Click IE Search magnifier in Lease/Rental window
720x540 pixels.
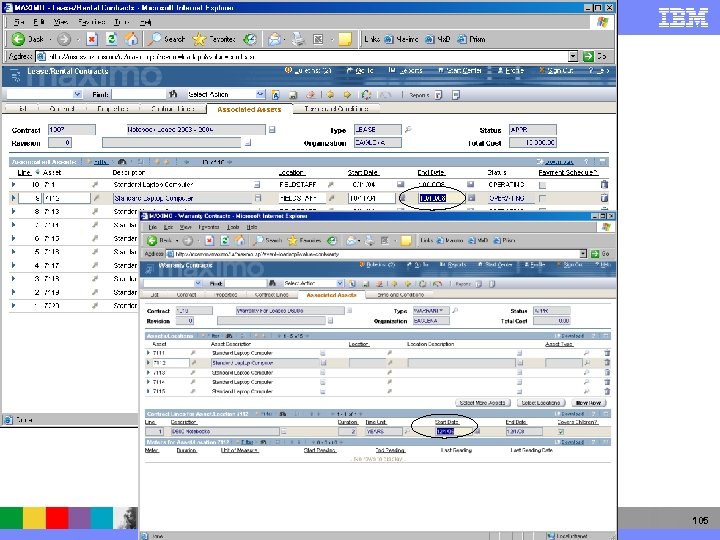155,39
